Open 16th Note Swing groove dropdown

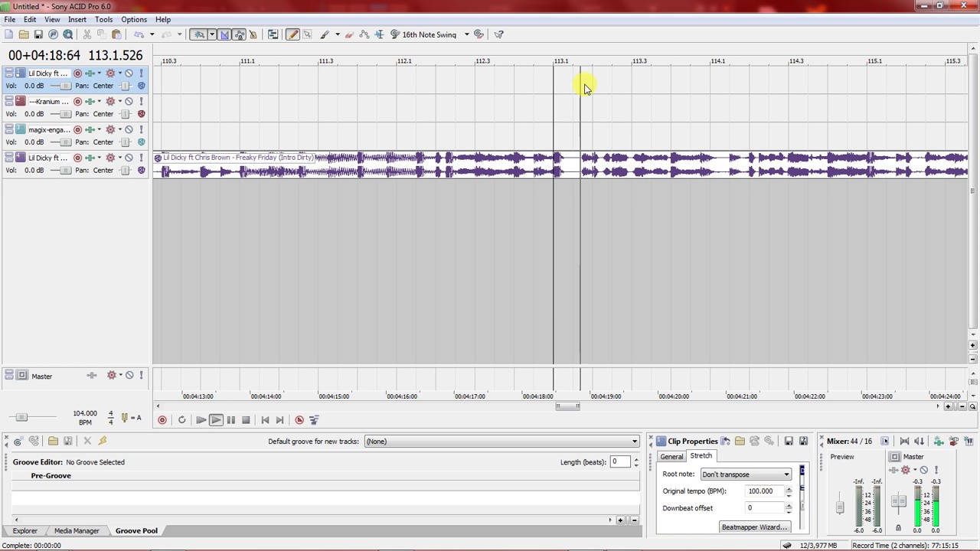467,34
